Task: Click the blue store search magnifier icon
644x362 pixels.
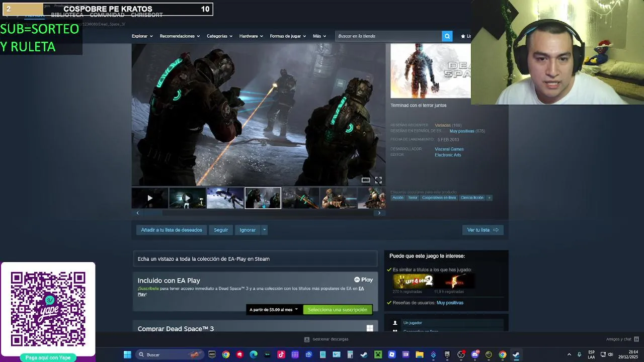Action: click(447, 36)
